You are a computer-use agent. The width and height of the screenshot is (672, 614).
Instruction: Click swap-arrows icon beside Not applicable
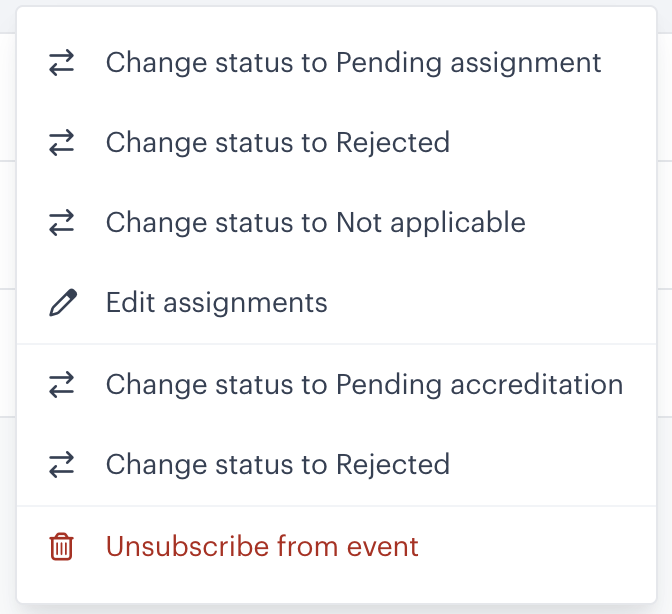[61, 222]
